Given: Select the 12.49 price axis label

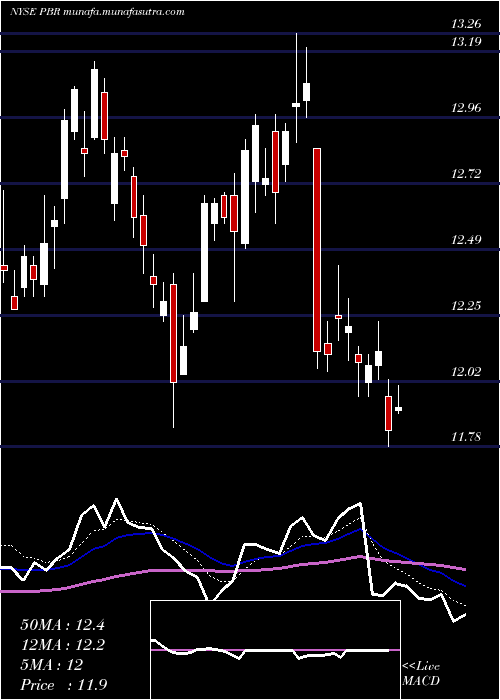Looking at the screenshot, I should 466,240.
